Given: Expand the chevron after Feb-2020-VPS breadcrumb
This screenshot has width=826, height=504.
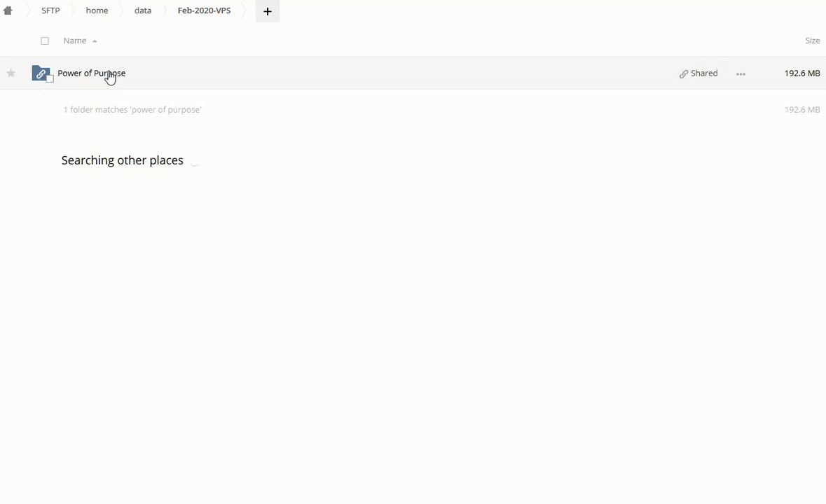Looking at the screenshot, I should pyautogui.click(x=245, y=10).
